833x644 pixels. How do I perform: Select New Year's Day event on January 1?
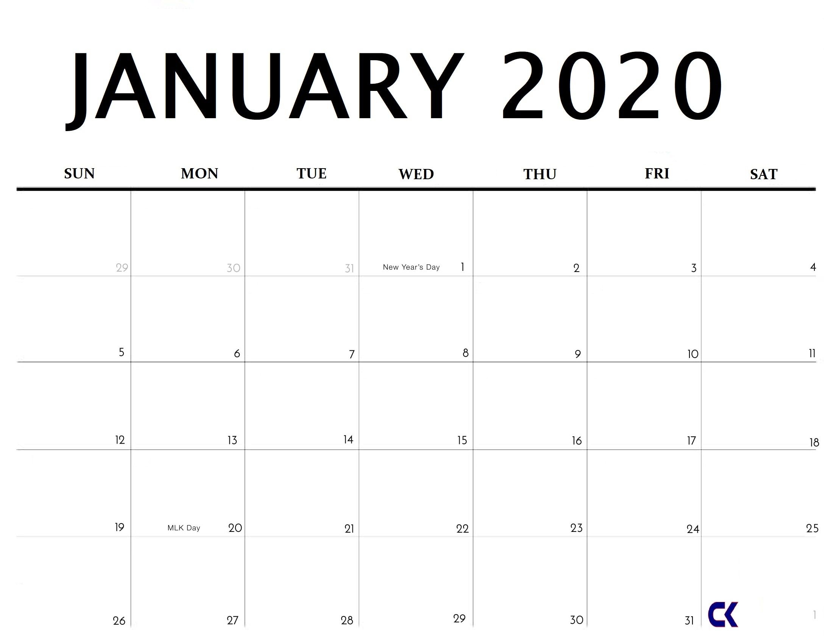pyautogui.click(x=409, y=266)
